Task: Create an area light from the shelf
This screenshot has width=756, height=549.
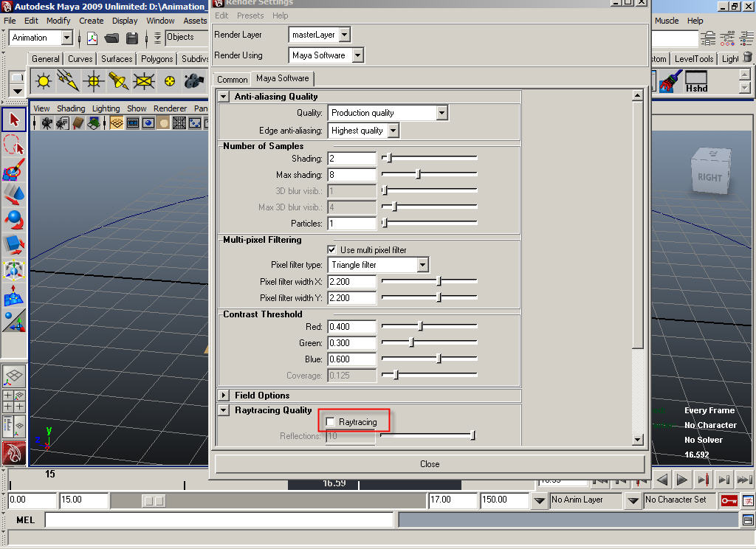Action: [x=144, y=80]
